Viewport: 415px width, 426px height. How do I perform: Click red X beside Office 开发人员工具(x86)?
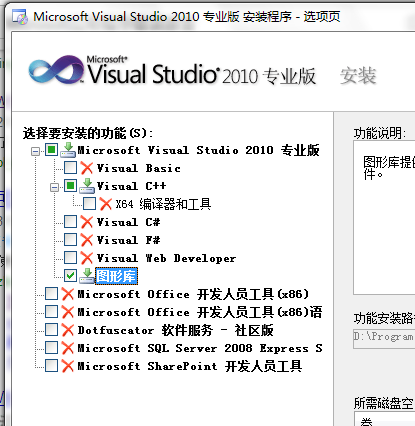point(68,294)
